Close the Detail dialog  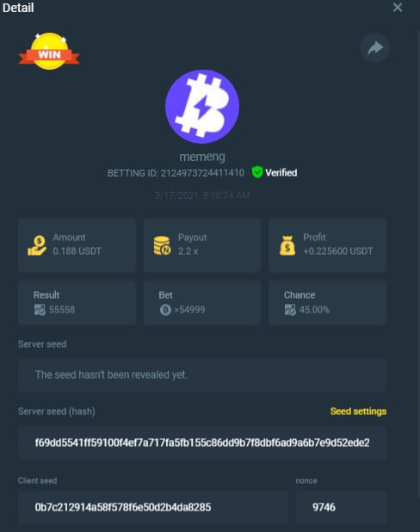pos(398,8)
